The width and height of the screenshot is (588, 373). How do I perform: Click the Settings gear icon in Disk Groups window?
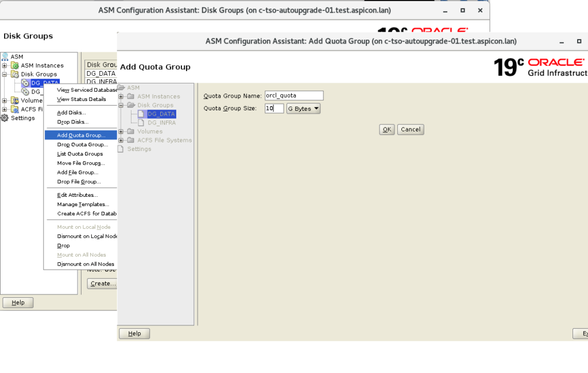pos(5,118)
